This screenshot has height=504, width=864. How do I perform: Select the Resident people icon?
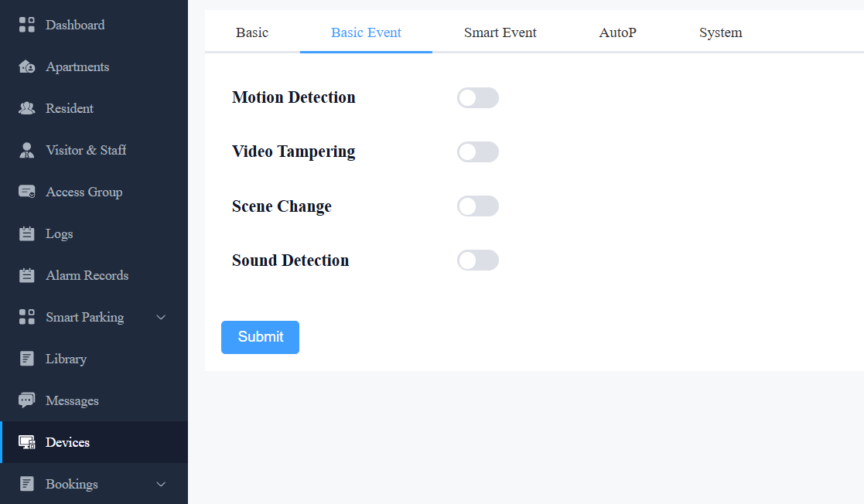click(26, 108)
